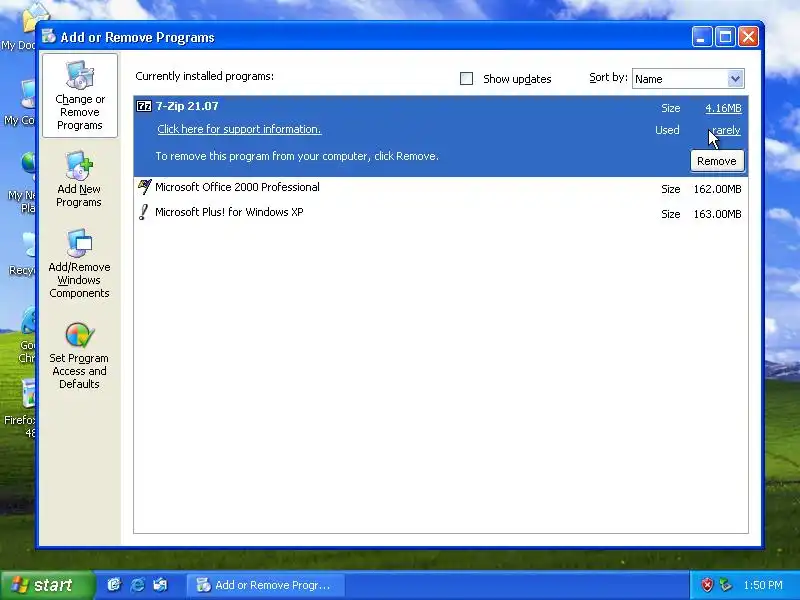Click the green system tray icon next to the red shield
The image size is (800, 600).
pos(725,585)
